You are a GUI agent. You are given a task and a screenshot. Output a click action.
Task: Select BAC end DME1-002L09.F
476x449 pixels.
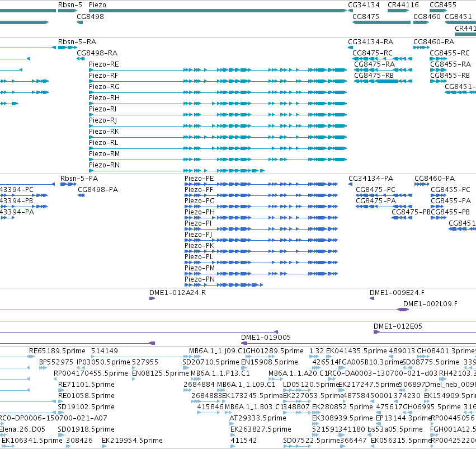(403, 310)
